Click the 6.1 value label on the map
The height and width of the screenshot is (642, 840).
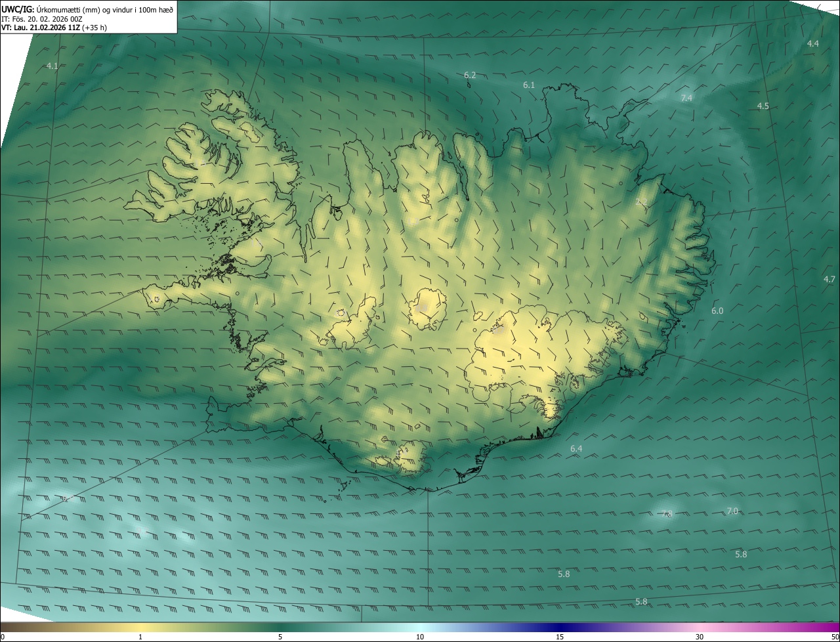coord(529,85)
